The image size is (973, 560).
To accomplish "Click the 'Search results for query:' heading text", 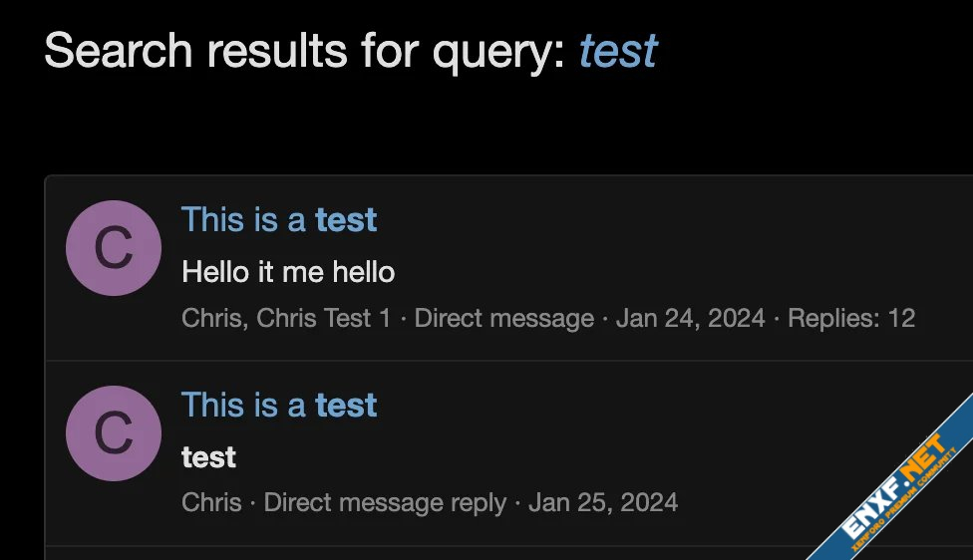I will [305, 51].
